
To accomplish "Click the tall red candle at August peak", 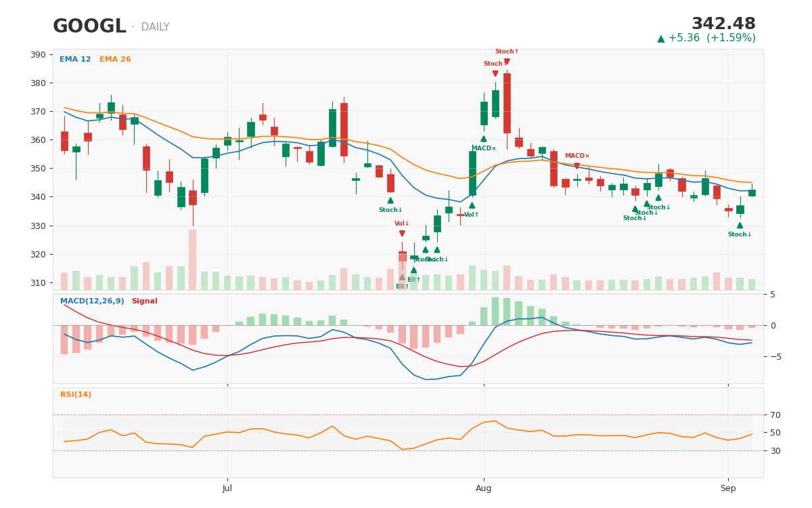I will coord(507,103).
